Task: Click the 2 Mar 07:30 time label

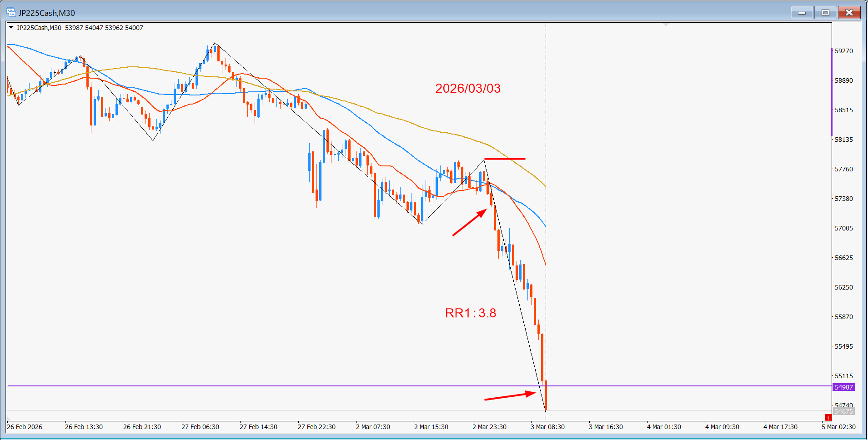Action: pos(373,427)
